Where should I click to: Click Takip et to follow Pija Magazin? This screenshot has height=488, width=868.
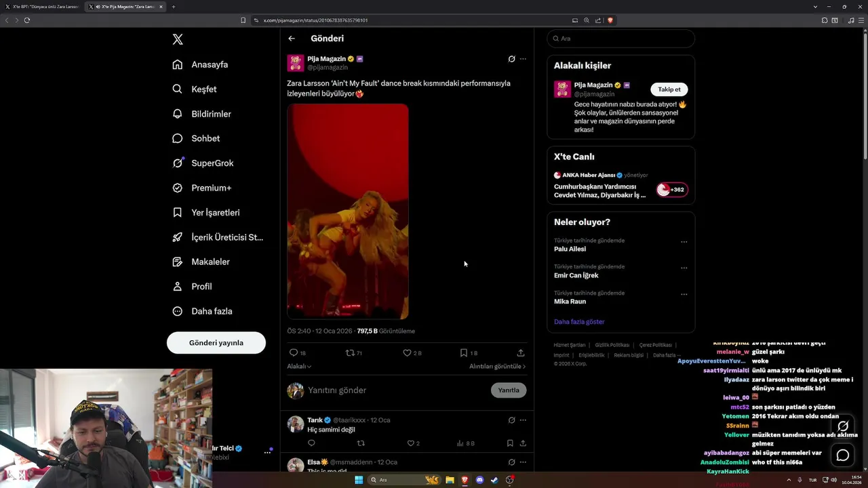click(669, 89)
